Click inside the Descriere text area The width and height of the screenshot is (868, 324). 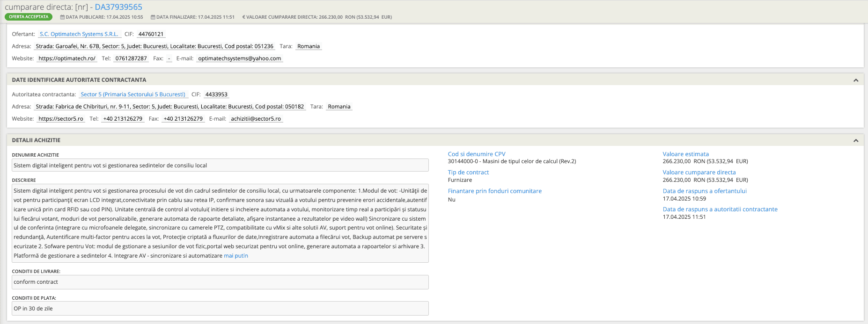click(x=220, y=223)
